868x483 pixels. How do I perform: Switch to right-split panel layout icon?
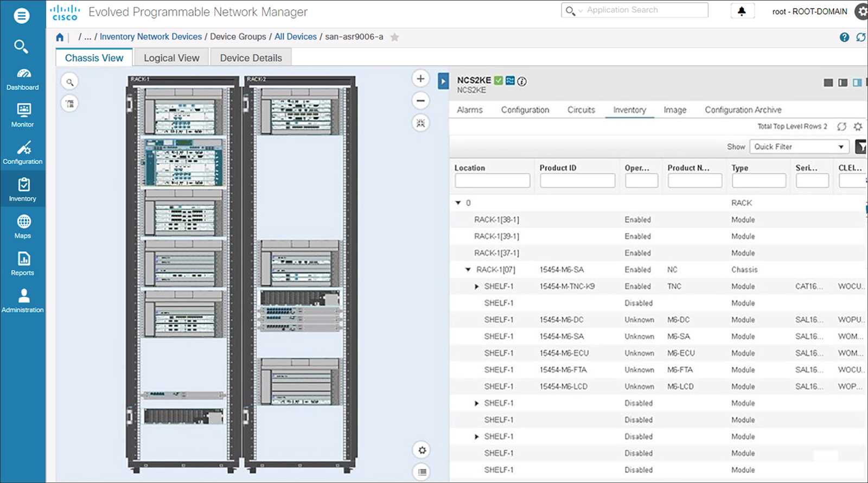(857, 83)
